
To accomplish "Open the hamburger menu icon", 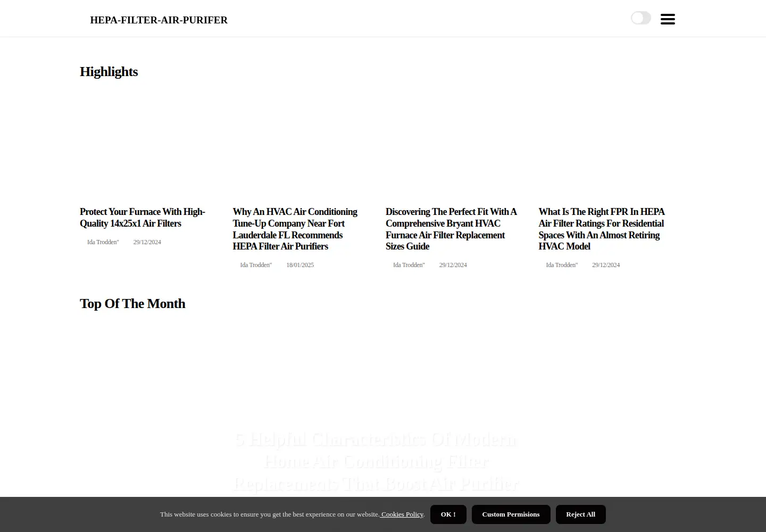I will coord(668,19).
